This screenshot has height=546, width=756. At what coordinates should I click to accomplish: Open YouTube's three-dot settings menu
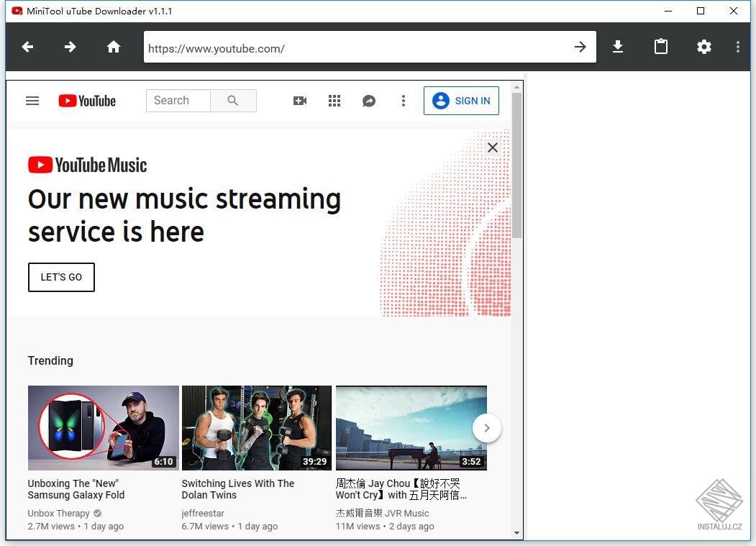click(404, 101)
